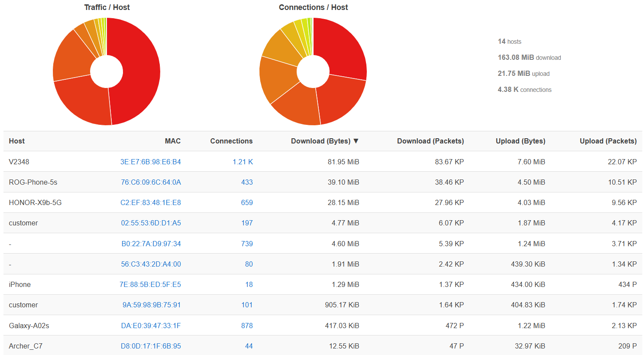The width and height of the screenshot is (644, 355).
Task: Sort by Upload (Packets) column header
Action: click(x=608, y=141)
